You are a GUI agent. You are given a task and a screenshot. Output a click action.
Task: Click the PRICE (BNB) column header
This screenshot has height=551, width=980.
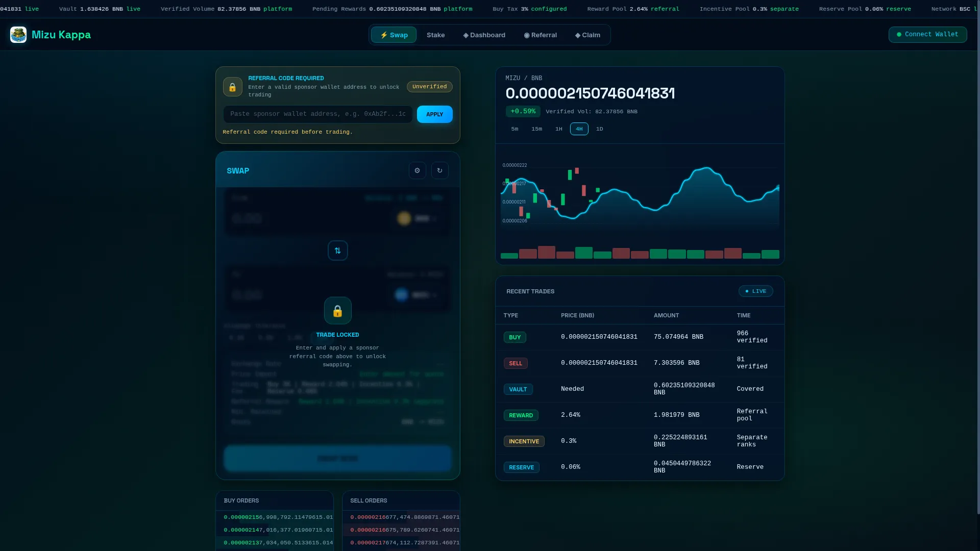[578, 316]
